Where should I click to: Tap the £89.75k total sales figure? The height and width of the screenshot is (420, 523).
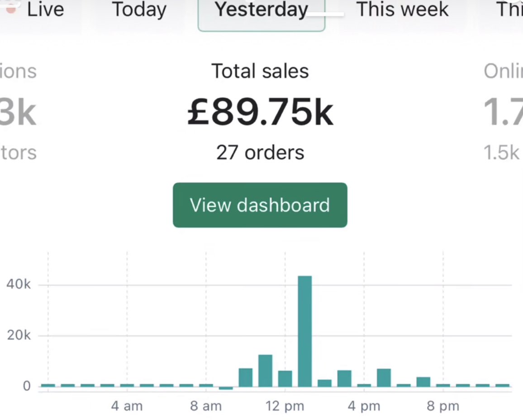tap(260, 112)
